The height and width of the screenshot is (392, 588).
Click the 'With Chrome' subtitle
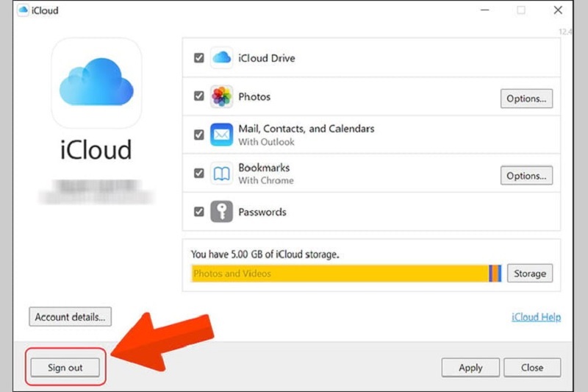(x=266, y=180)
